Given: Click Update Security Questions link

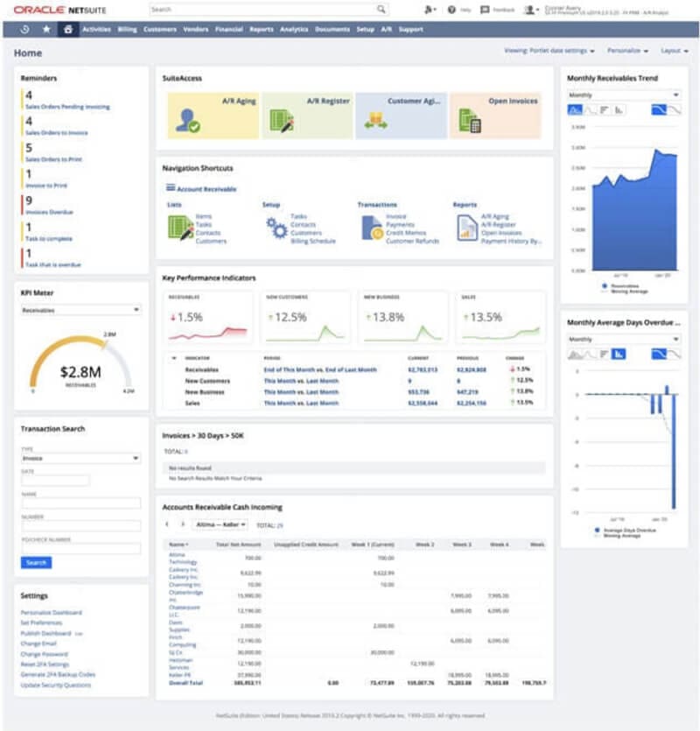Looking at the screenshot, I should tap(55, 685).
